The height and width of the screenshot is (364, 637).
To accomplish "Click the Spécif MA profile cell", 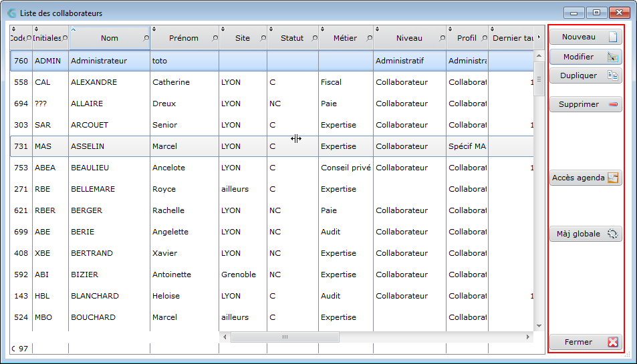I will [x=467, y=146].
